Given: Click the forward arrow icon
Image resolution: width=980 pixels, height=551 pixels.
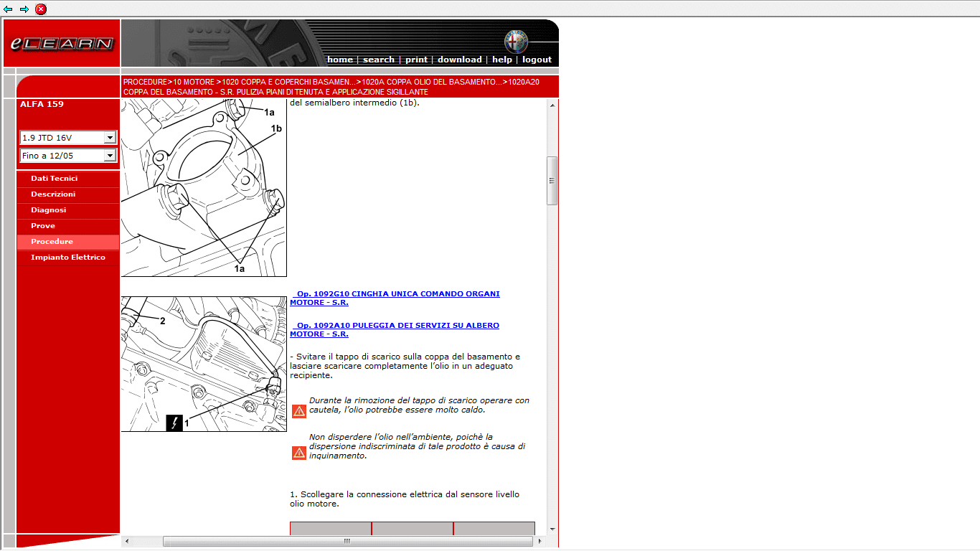Looking at the screenshot, I should (x=24, y=9).
